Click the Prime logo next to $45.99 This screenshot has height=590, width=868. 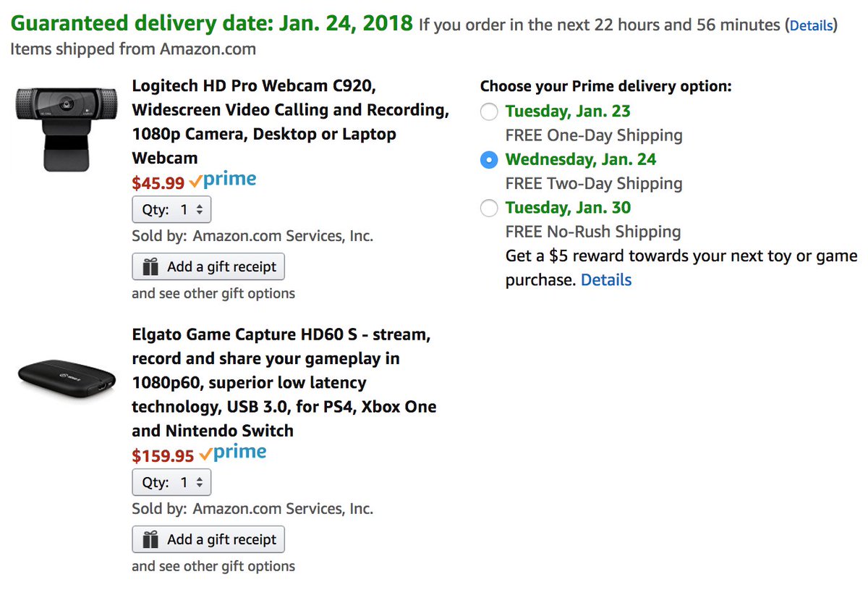tap(223, 180)
